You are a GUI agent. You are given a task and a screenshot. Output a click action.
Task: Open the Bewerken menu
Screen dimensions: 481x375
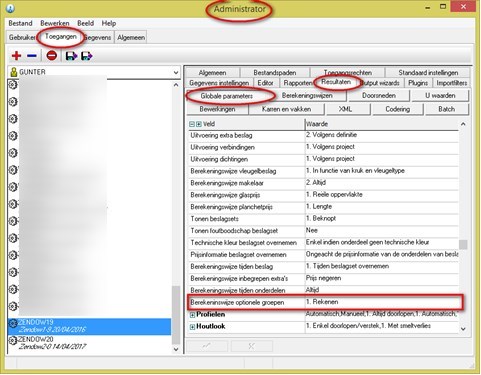[55, 23]
